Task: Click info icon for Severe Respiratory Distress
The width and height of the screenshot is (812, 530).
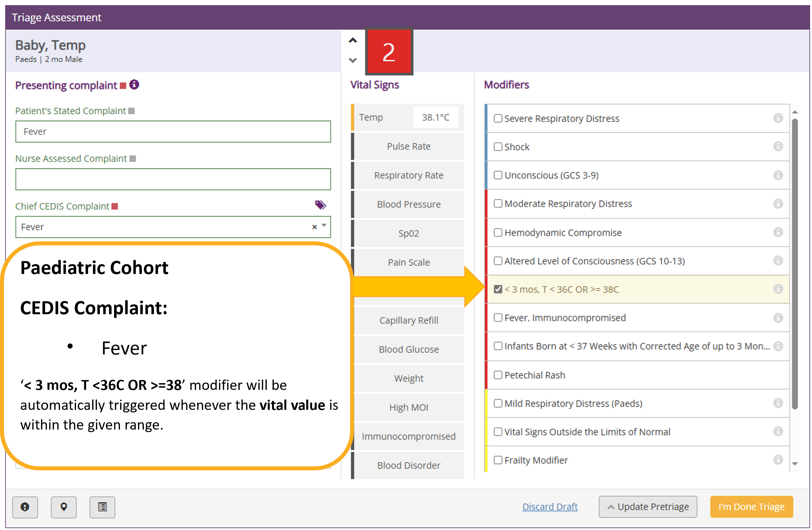Action: click(x=777, y=118)
